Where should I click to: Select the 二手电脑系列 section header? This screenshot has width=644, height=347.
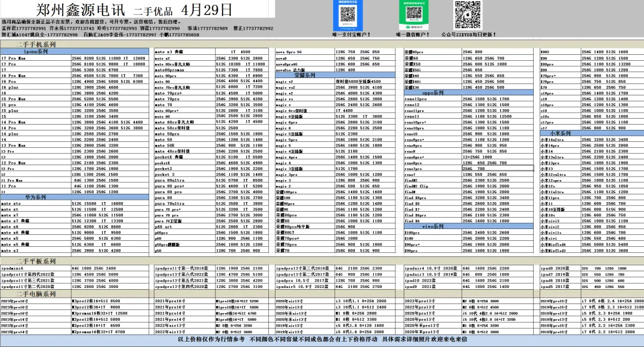tap(36, 294)
